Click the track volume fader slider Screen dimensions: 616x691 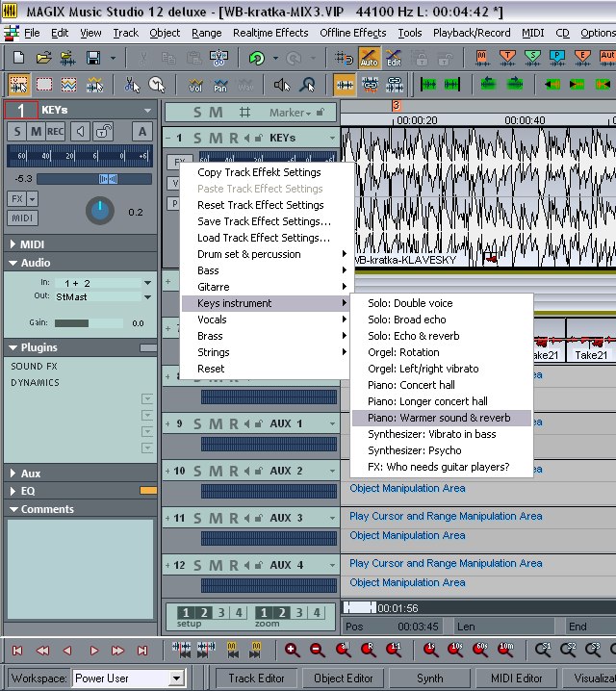[x=108, y=179]
